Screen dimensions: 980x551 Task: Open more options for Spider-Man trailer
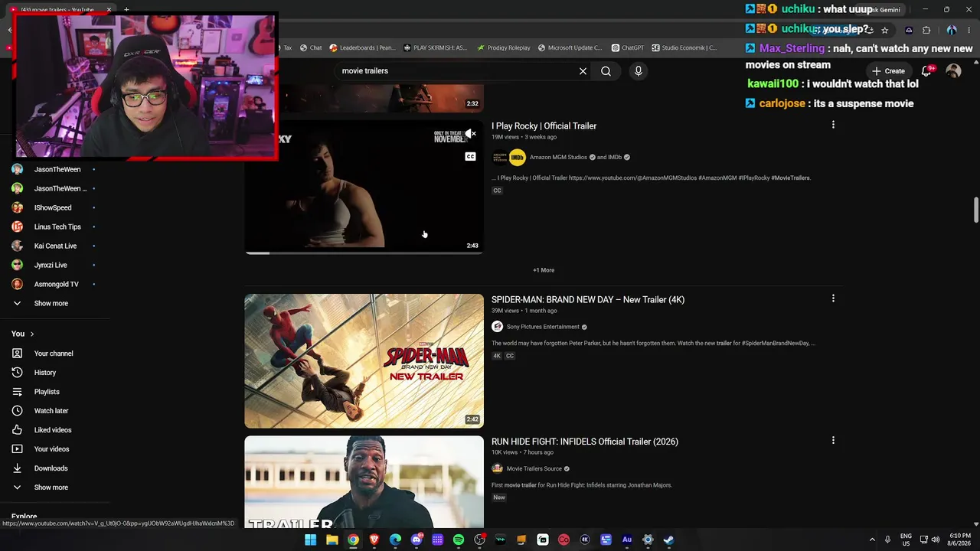tap(833, 298)
